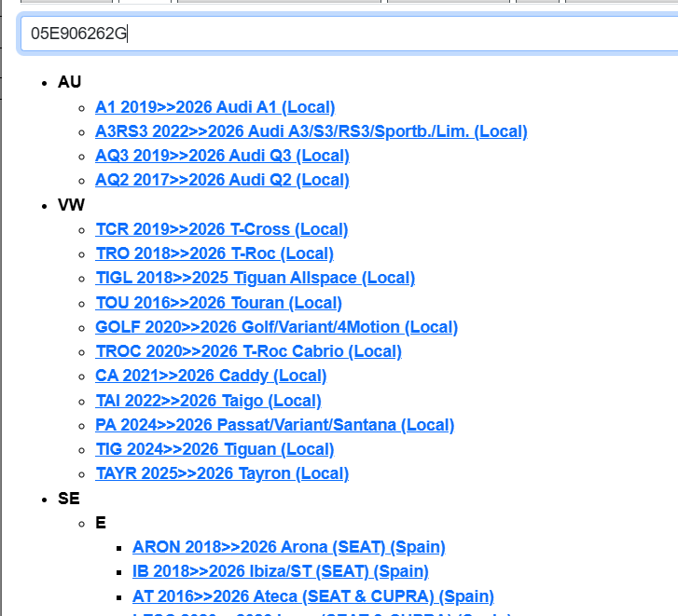Open the ARON Arona (SEAT) Spain link
The width and height of the screenshot is (678, 616).
(x=288, y=547)
